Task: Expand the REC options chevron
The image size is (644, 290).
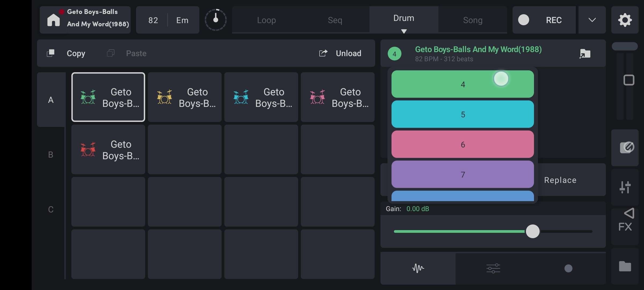Action: 592,20
